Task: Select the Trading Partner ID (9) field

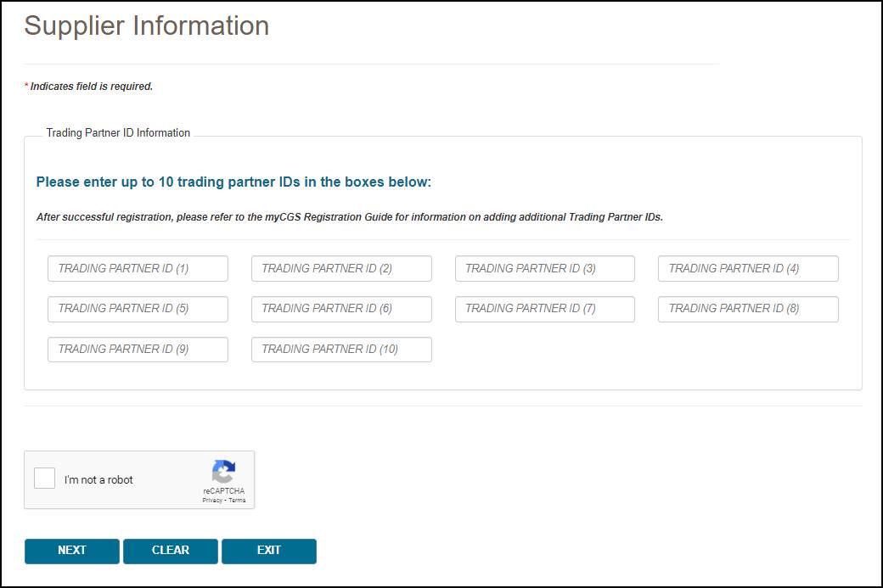Action: (x=138, y=350)
